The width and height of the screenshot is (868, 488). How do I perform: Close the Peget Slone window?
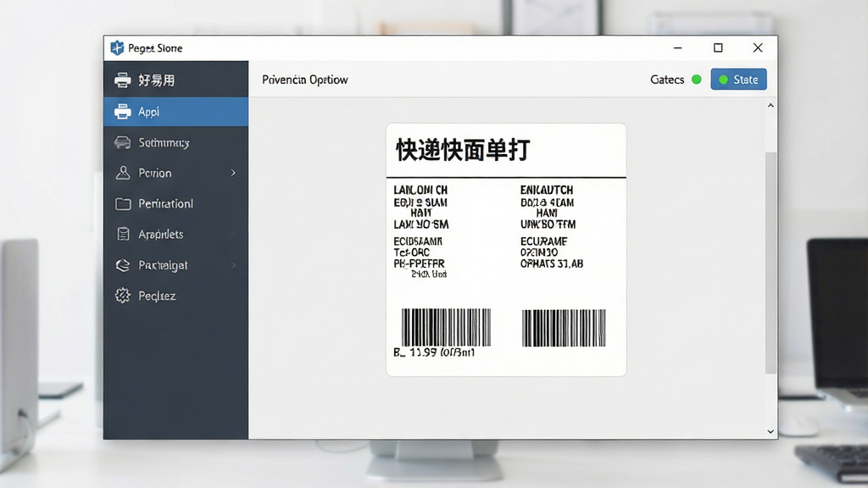coord(758,48)
